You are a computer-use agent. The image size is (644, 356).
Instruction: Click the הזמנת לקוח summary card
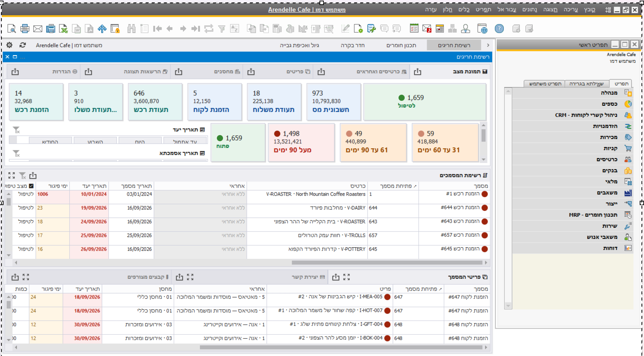pyautogui.click(x=214, y=102)
